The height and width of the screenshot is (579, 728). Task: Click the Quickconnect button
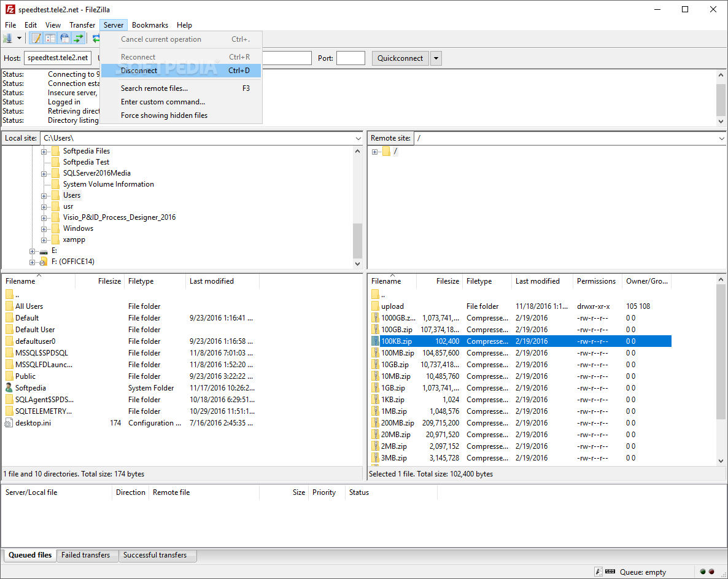(x=400, y=58)
